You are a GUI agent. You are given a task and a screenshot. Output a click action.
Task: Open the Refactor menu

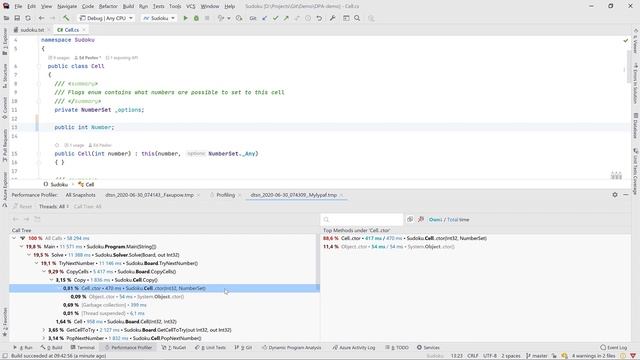(x=108, y=7)
